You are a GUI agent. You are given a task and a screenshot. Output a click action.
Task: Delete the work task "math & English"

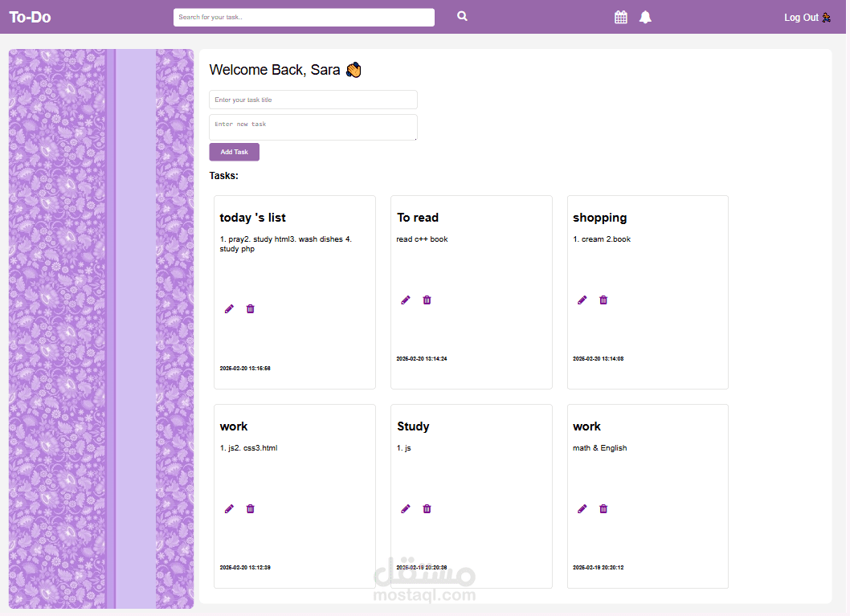(x=603, y=508)
